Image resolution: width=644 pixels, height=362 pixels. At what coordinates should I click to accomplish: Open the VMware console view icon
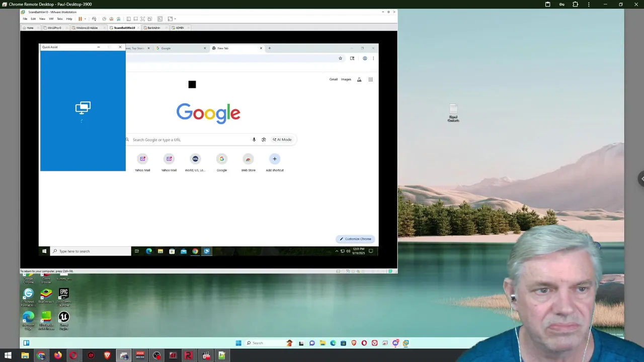(160, 19)
